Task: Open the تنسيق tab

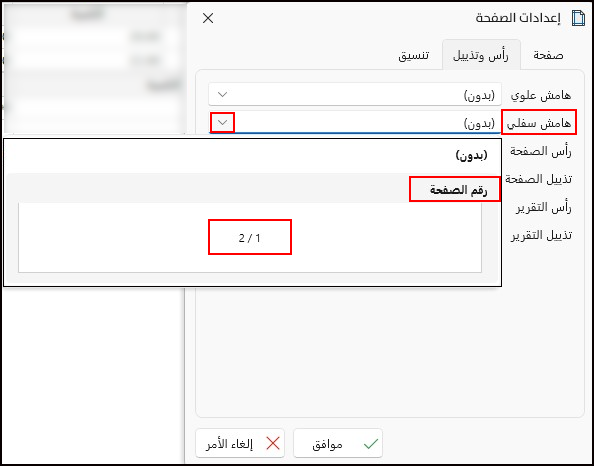Action: [x=413, y=55]
